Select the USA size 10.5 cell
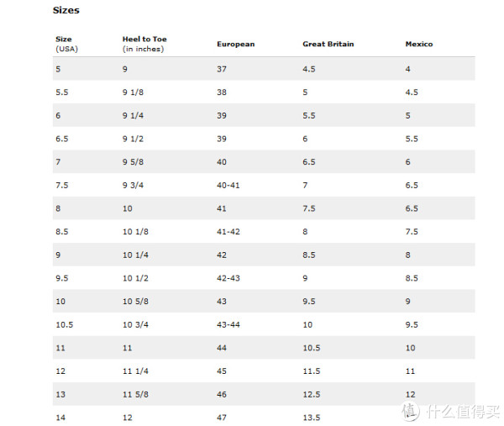This screenshot has height=426, width=504. [x=65, y=324]
